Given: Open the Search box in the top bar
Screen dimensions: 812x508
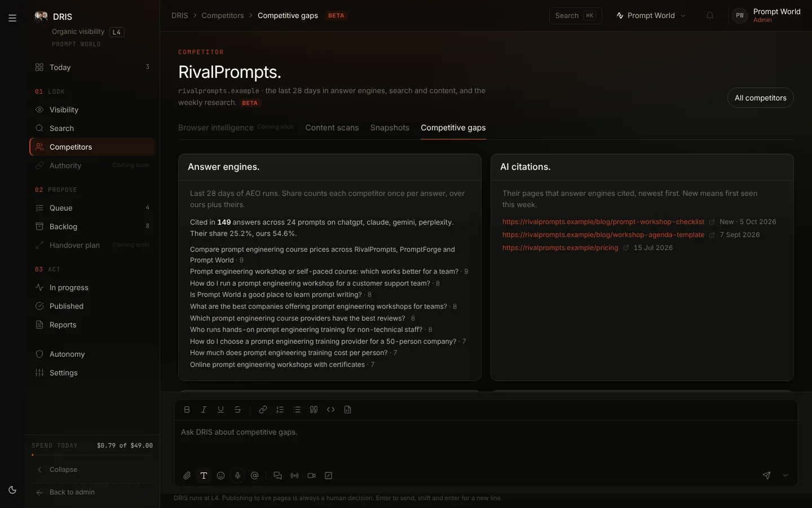Looking at the screenshot, I should coord(575,16).
